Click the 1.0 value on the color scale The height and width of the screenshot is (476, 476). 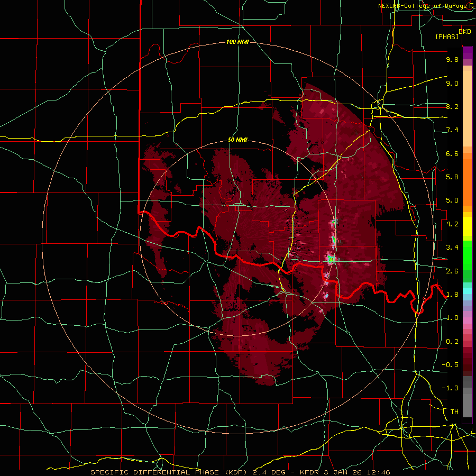coord(452,318)
